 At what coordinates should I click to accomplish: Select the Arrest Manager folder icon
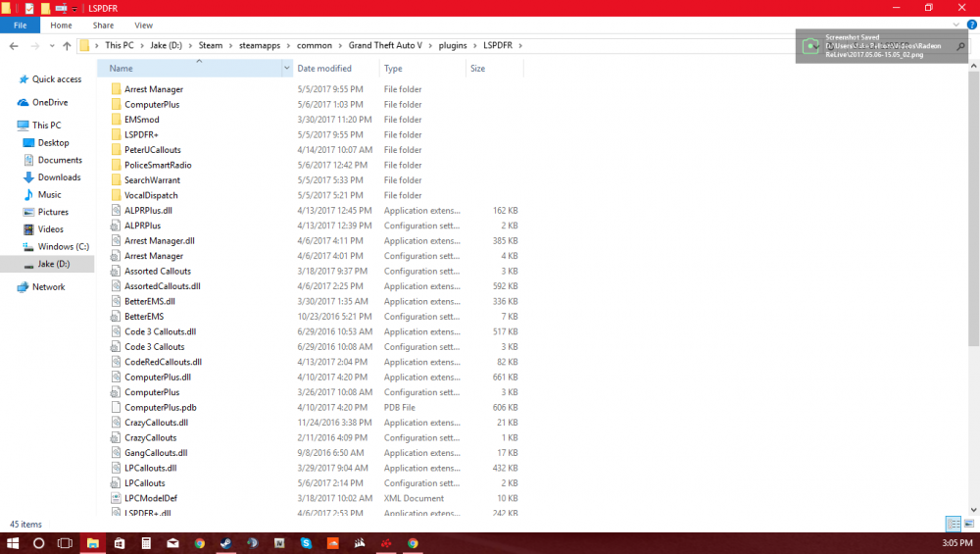pos(116,89)
